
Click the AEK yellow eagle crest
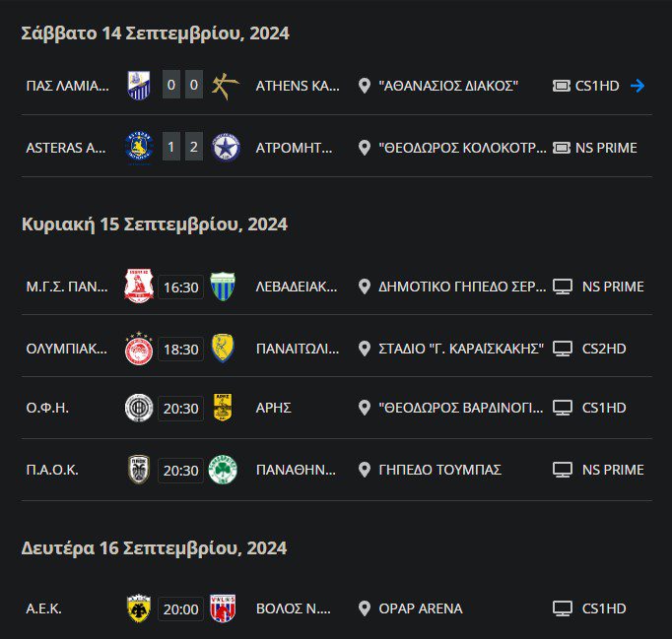click(x=139, y=608)
